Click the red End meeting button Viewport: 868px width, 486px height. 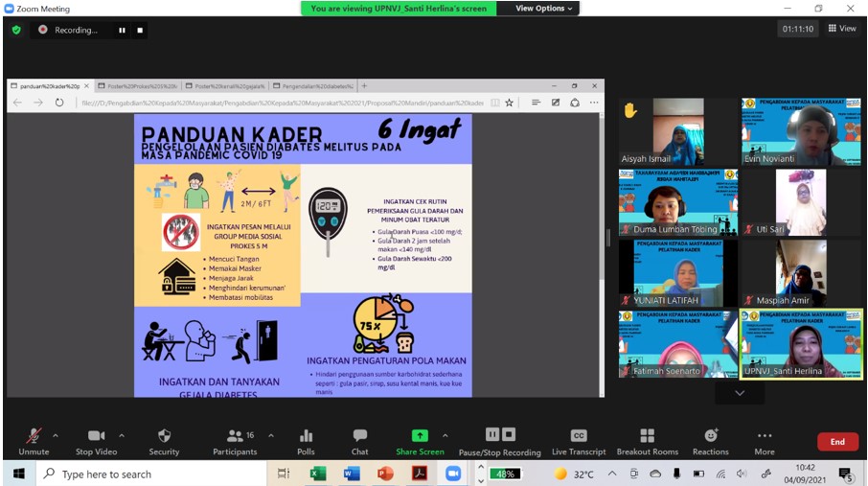click(837, 442)
